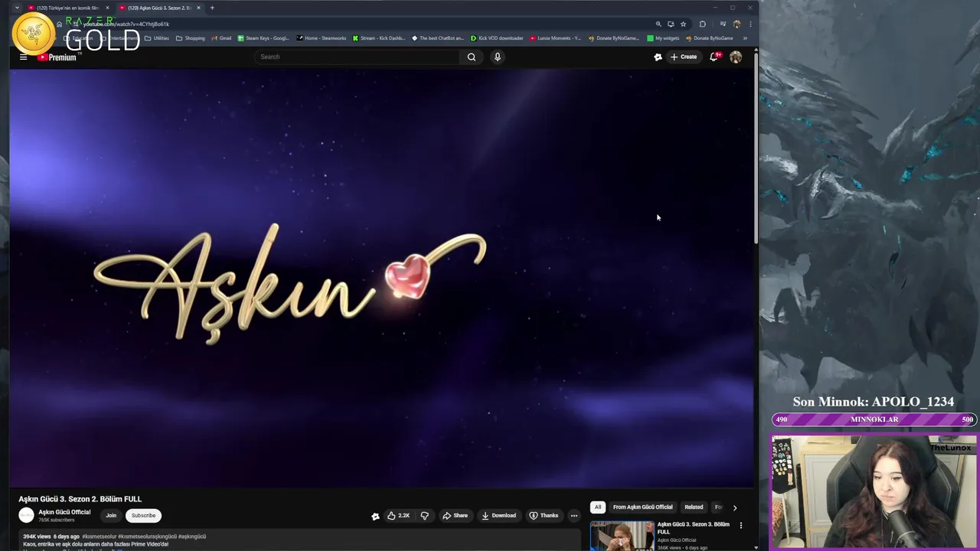Open the browser zoom magnifier icon
Screen dimensions: 980x551
[x=658, y=24]
